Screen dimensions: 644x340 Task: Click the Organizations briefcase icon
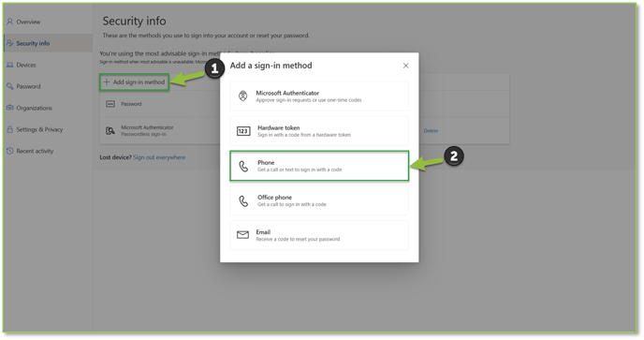10,108
